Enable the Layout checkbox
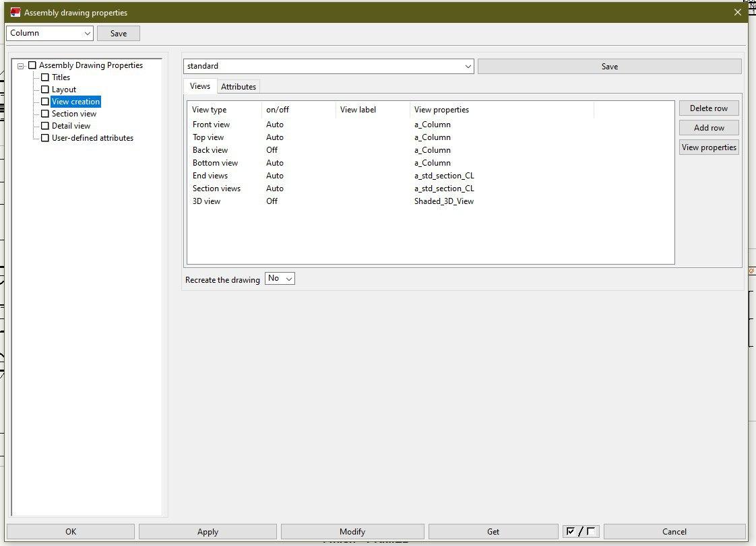The height and width of the screenshot is (546, 756). (45, 90)
